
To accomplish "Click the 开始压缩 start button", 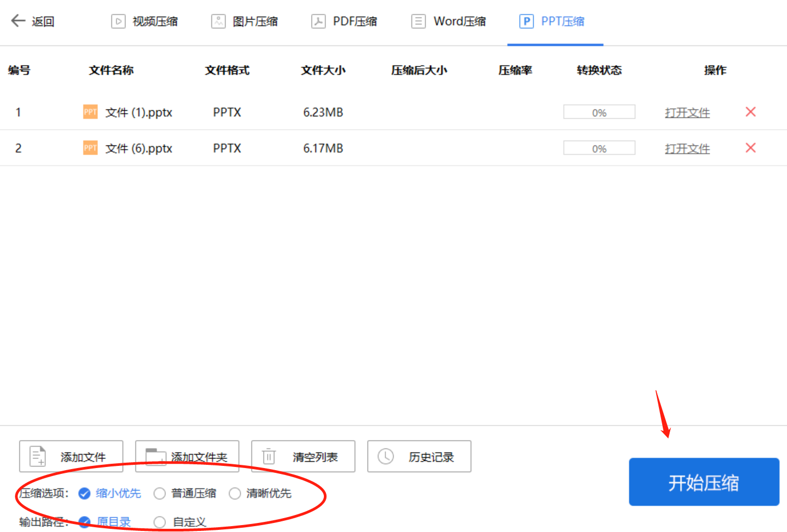I will coord(704,482).
